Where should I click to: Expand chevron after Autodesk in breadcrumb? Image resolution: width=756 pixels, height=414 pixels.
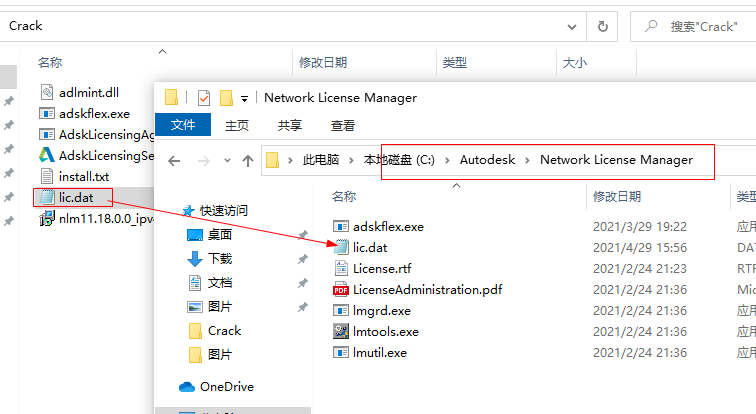(x=527, y=160)
